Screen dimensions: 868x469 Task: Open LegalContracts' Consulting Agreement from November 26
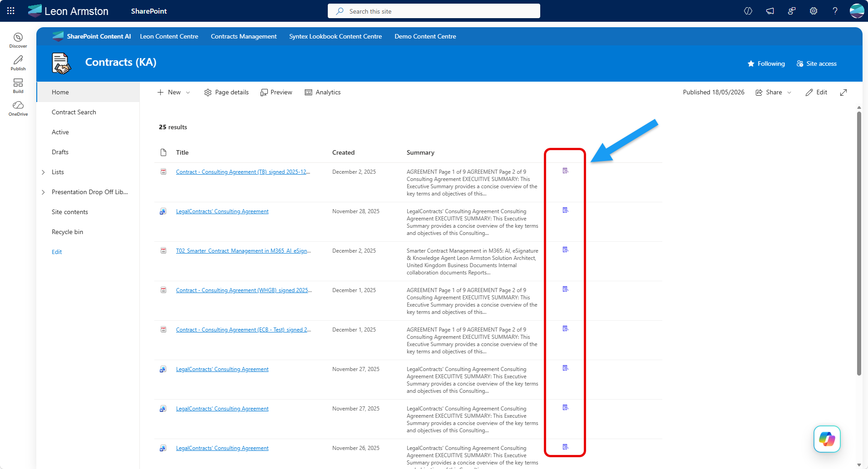(222, 448)
